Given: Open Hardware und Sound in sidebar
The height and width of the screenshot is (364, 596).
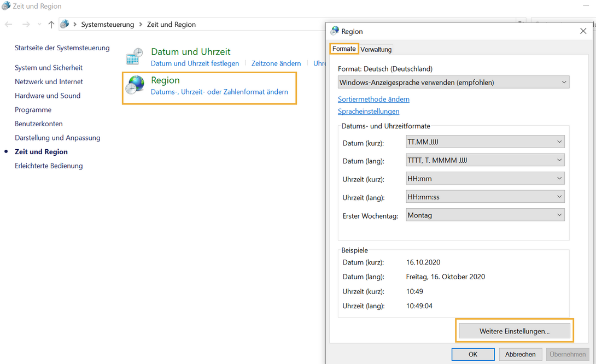Looking at the screenshot, I should click(x=48, y=96).
